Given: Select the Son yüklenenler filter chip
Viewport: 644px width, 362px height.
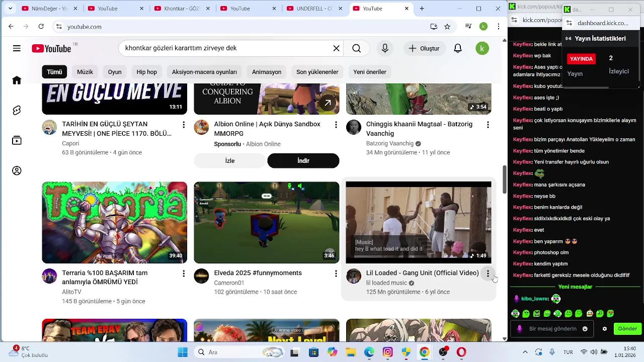Looking at the screenshot, I should [x=317, y=72].
